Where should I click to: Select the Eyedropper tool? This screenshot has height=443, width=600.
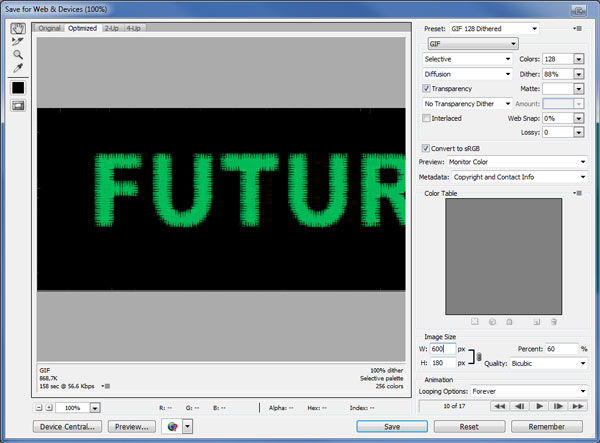[17, 68]
